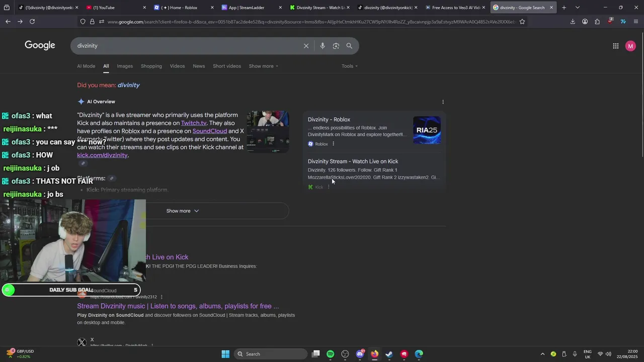Open the streamer screenshot thumbnail in AI Overview
Viewport: 644px width, 362px height.
(x=268, y=131)
